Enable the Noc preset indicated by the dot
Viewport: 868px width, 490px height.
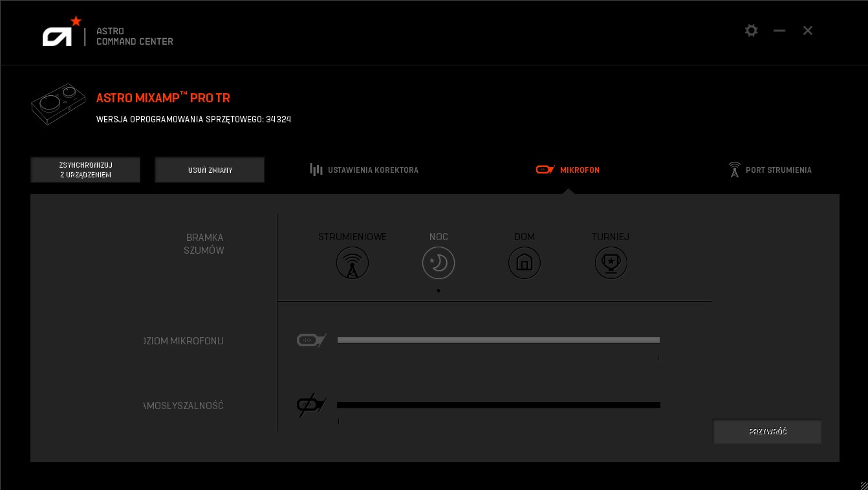tap(439, 291)
